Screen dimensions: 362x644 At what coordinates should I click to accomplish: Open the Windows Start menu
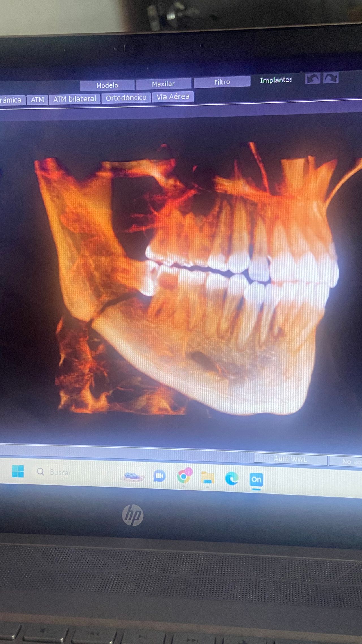pyautogui.click(x=18, y=471)
